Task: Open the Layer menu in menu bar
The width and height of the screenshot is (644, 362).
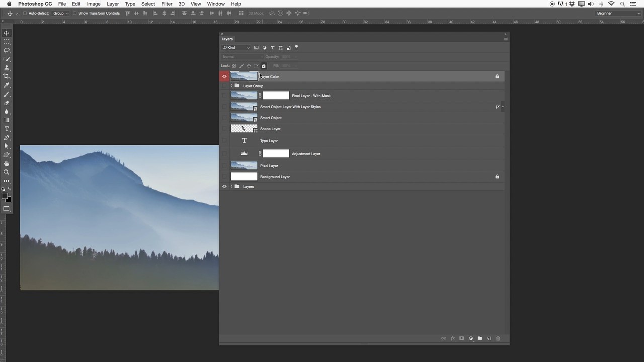Action: (x=113, y=4)
